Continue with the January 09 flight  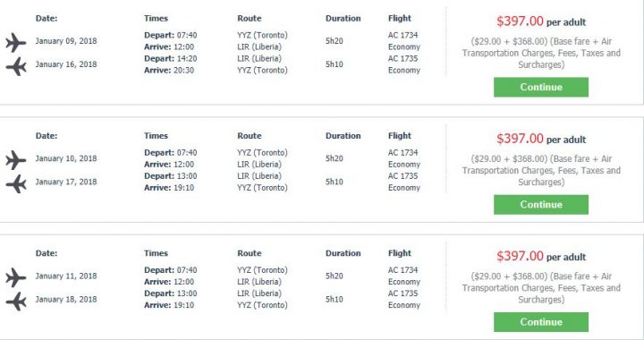tap(541, 87)
